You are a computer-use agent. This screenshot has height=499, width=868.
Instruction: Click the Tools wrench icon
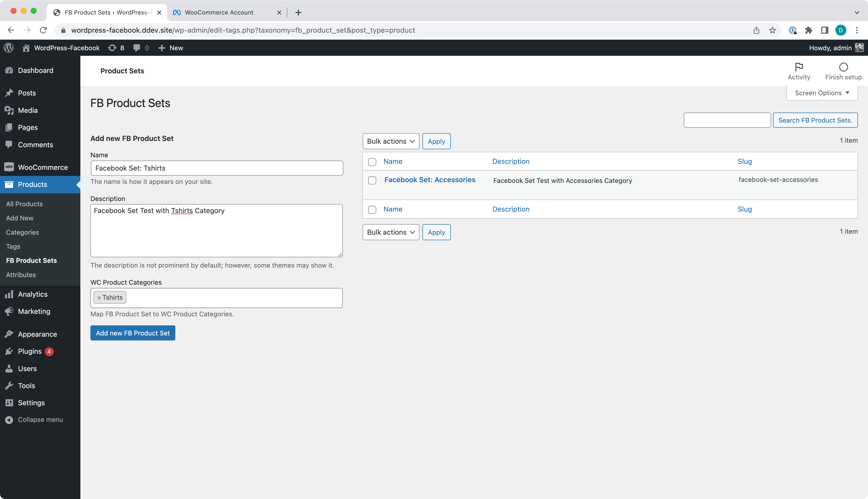9,386
